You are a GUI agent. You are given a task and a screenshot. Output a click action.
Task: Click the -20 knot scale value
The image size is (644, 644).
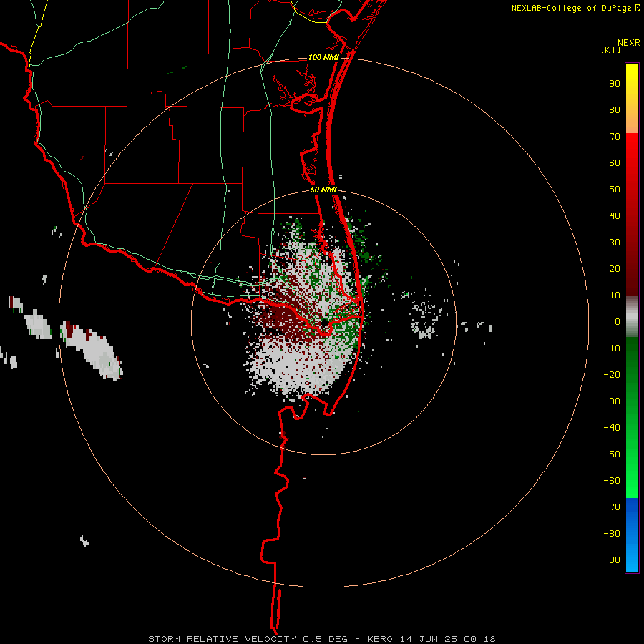612,374
